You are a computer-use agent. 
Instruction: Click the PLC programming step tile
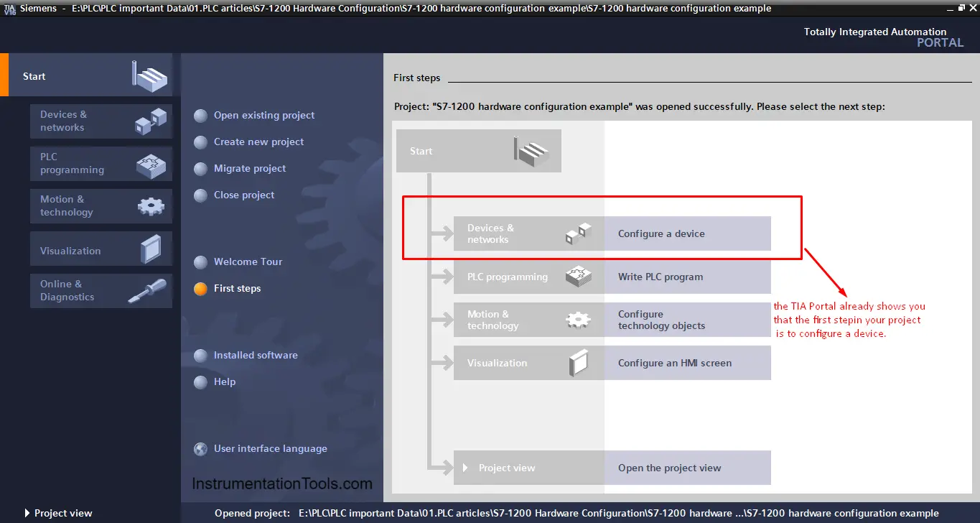click(x=528, y=277)
